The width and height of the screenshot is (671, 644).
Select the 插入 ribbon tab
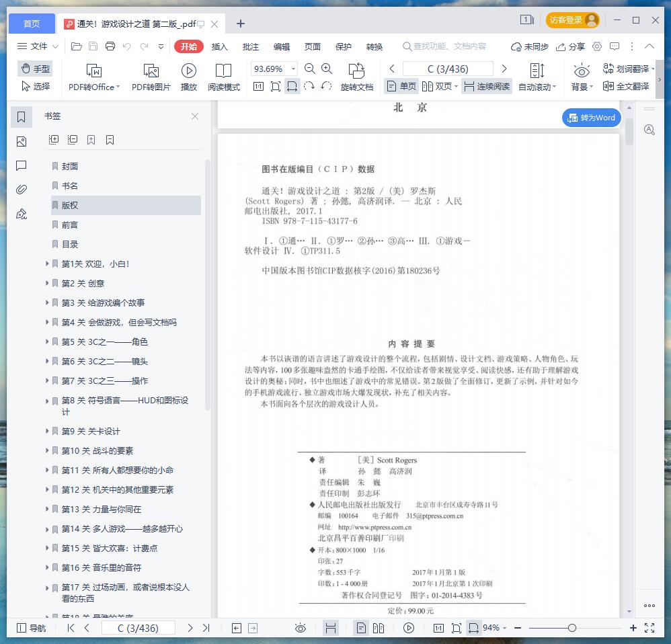(x=220, y=46)
